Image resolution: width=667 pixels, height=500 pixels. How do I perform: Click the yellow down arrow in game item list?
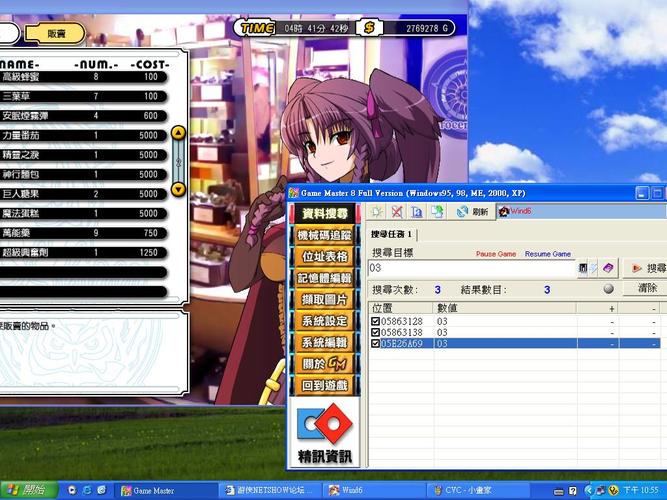click(x=178, y=189)
